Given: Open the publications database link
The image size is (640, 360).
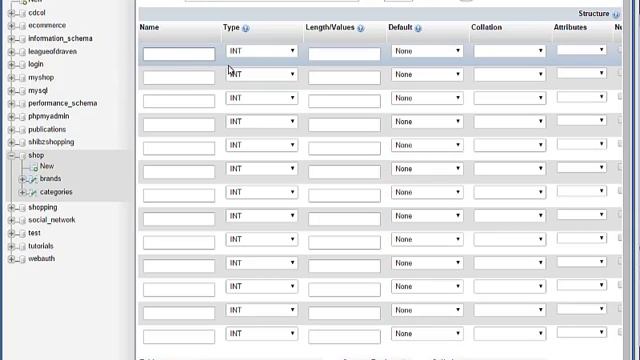Looking at the screenshot, I should pos(47,129).
